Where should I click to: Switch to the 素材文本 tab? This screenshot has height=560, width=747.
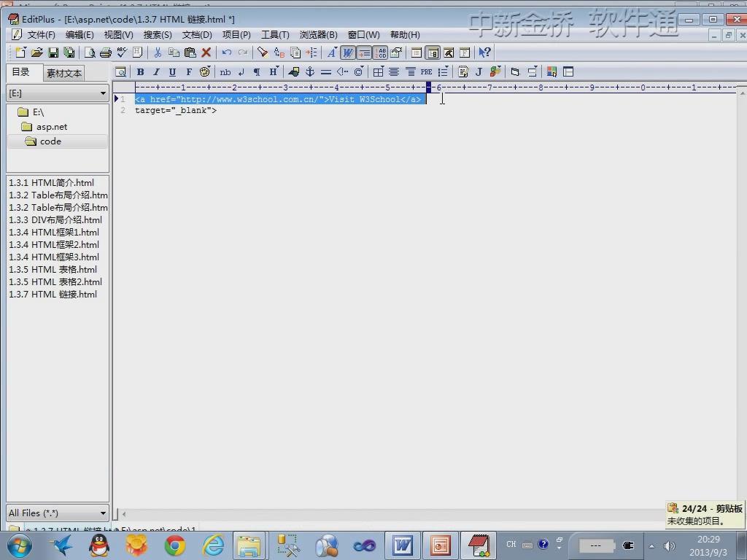(x=64, y=74)
